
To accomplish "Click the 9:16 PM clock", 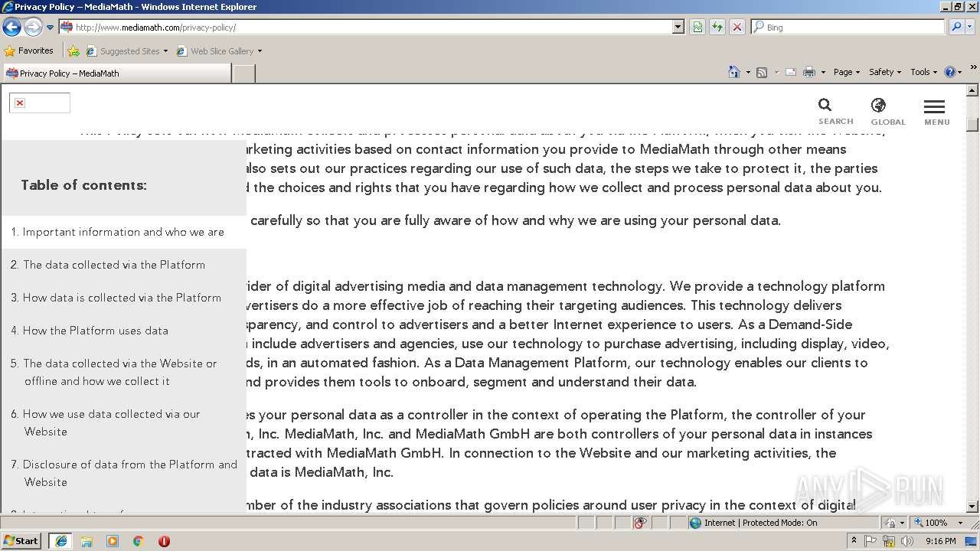I will point(940,541).
